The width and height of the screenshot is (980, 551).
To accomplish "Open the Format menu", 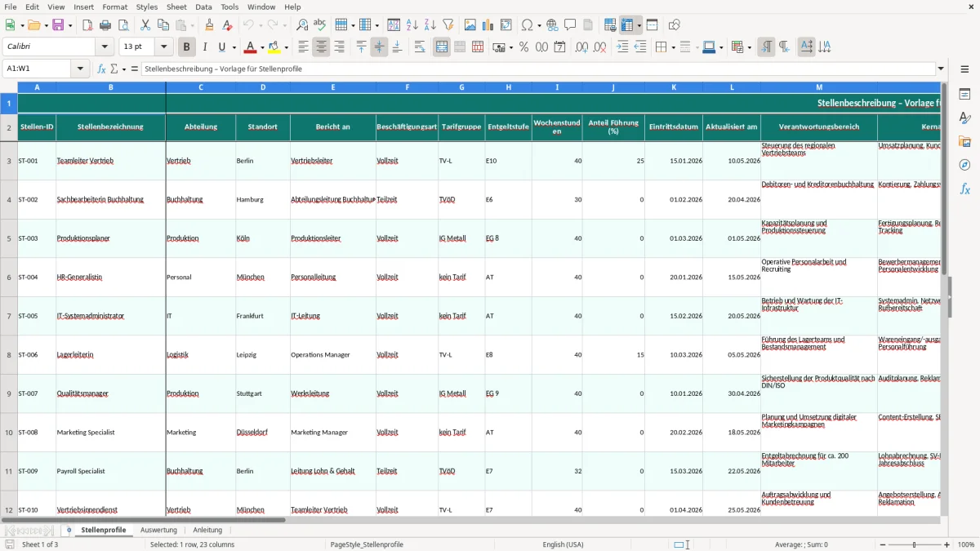I will click(x=114, y=7).
